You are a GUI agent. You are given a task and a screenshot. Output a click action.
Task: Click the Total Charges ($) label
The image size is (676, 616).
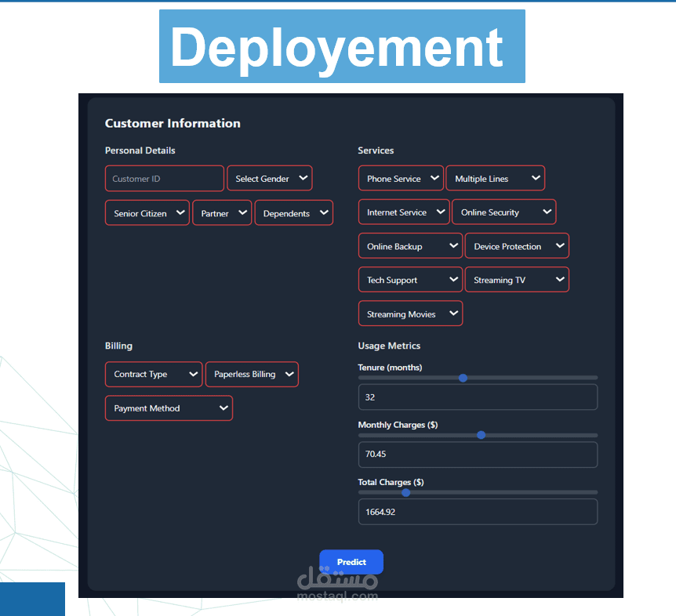(391, 482)
